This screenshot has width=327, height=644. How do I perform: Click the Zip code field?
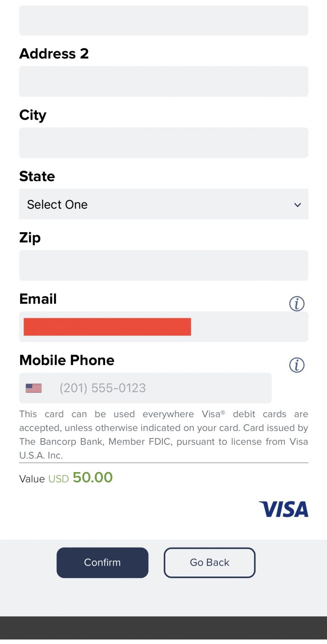pyautogui.click(x=163, y=265)
